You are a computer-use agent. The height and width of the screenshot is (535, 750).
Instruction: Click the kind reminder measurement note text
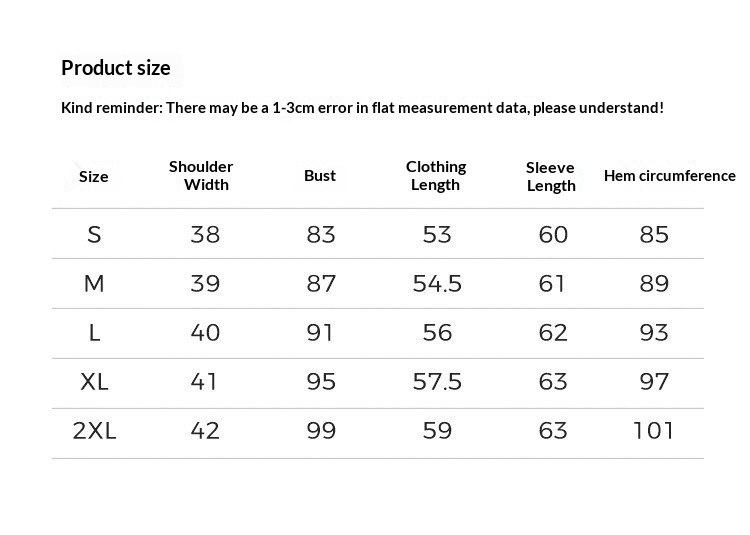(x=362, y=107)
